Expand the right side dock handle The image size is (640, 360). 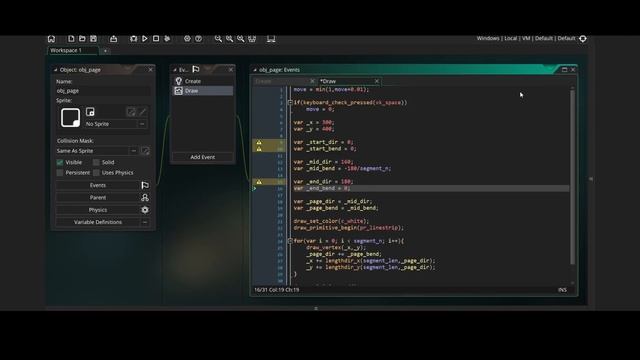click(591, 179)
